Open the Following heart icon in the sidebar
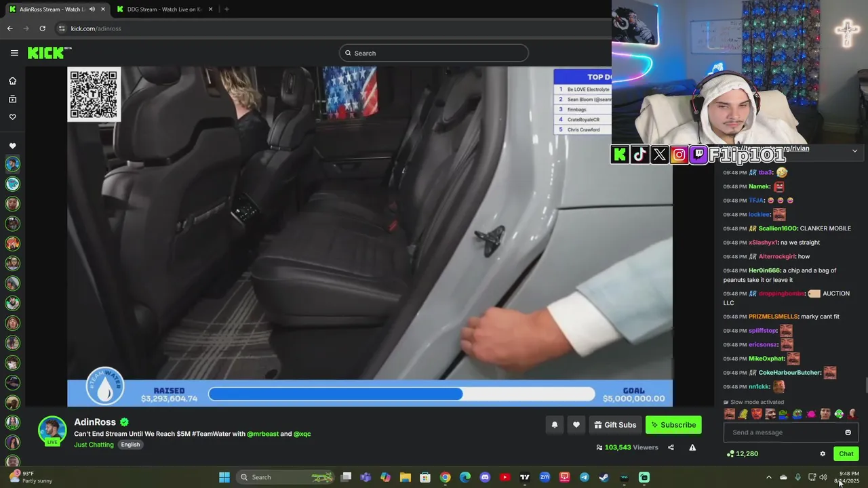The image size is (868, 488). (12, 117)
